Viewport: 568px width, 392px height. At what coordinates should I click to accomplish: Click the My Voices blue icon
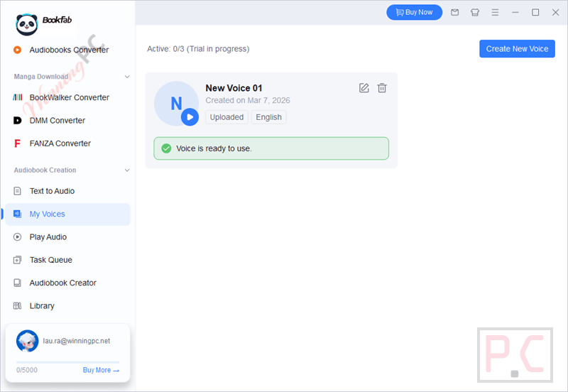[x=17, y=214]
